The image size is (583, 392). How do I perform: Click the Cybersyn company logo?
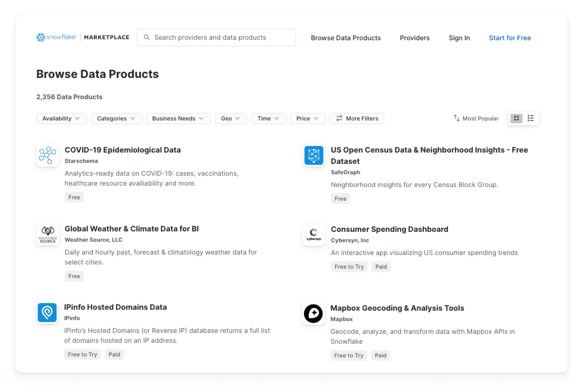[314, 235]
